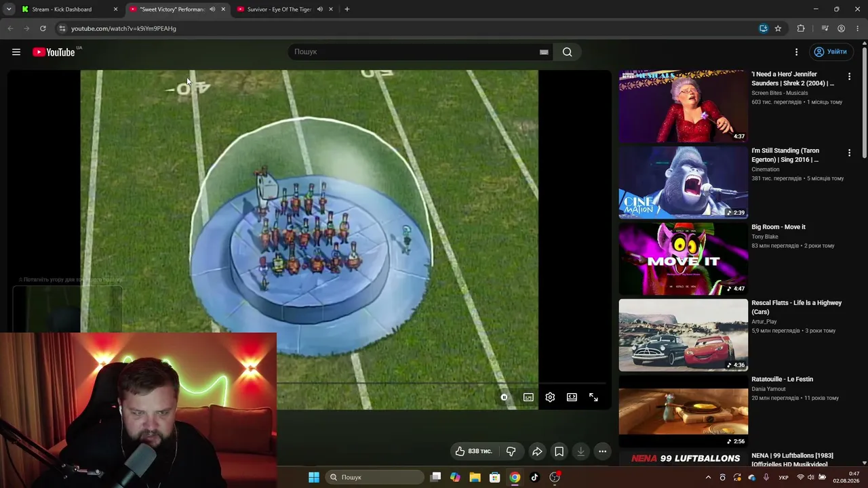This screenshot has width=868, height=488.
Task: Select the "Sweet Victory" Performance tab
Action: coord(178,9)
